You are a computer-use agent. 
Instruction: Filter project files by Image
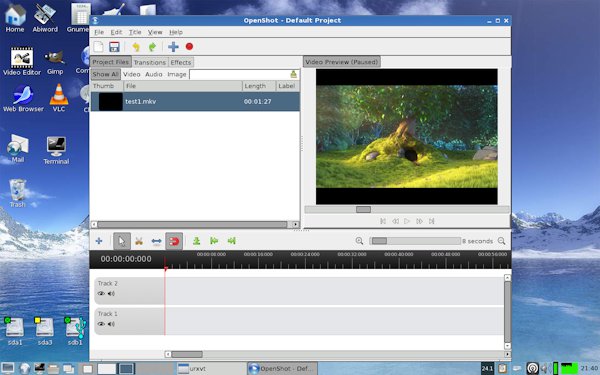[x=177, y=74]
